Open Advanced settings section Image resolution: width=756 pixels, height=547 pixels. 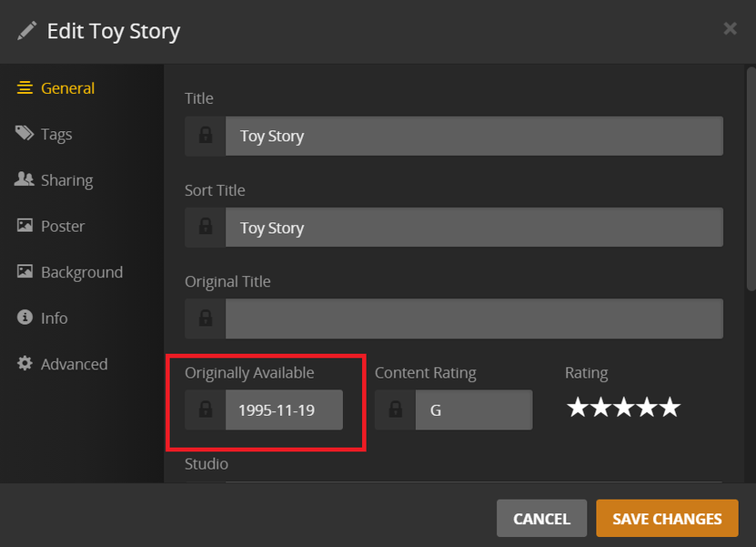coord(62,364)
